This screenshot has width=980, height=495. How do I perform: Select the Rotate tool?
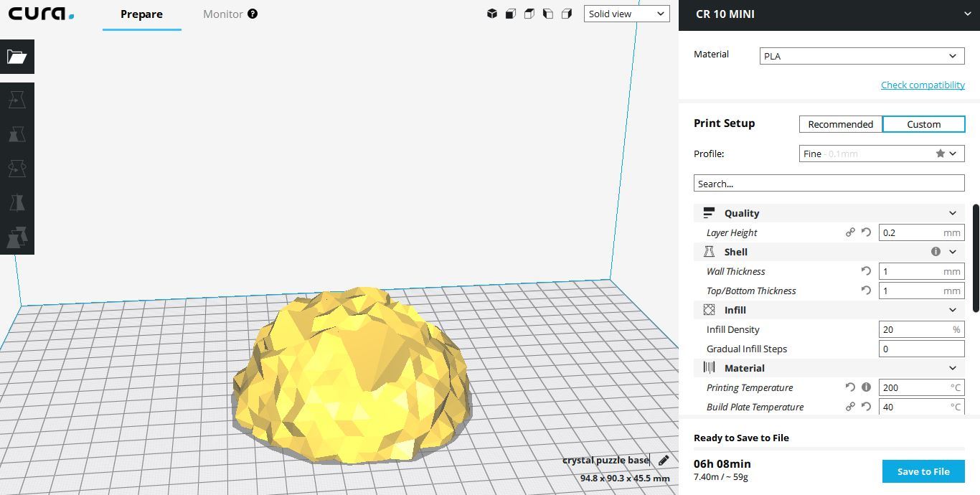[x=17, y=168]
